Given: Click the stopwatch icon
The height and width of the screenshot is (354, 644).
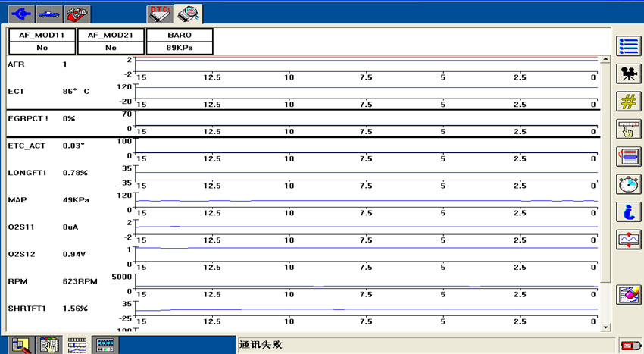Looking at the screenshot, I should click(628, 184).
